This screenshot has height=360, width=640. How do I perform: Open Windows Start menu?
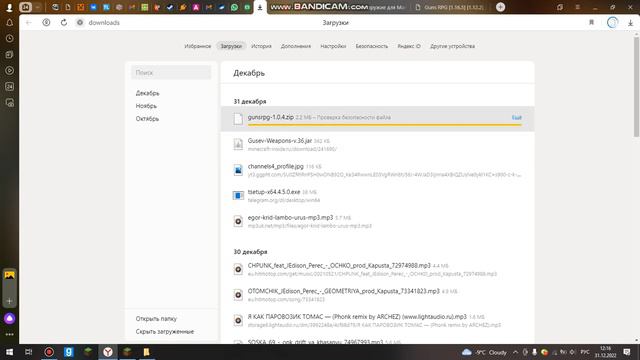point(9,352)
